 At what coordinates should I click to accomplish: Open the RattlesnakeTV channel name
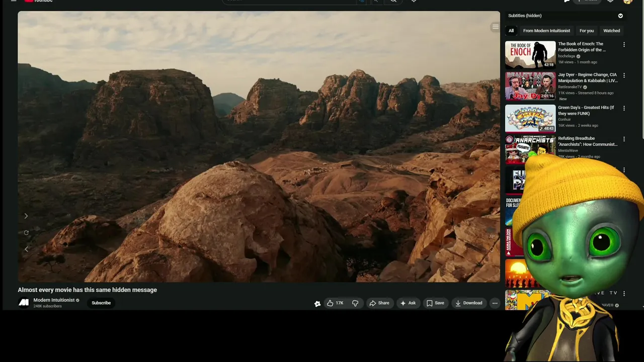point(570,87)
